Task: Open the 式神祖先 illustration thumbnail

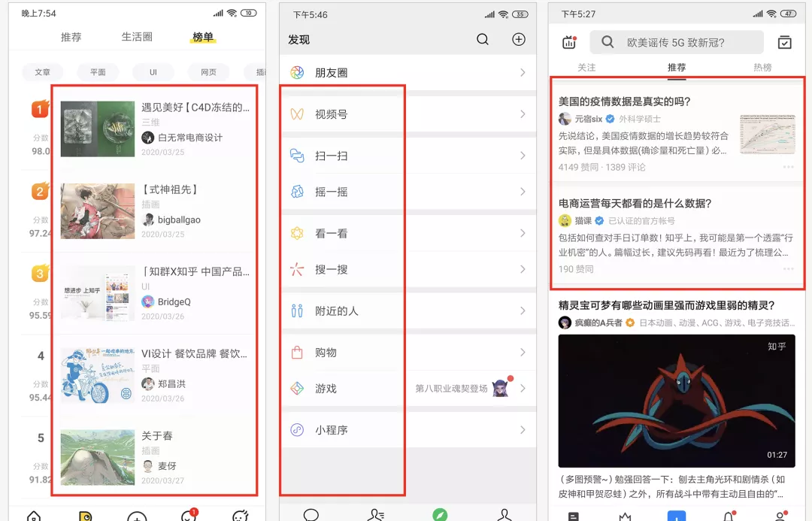Action: pos(97,211)
